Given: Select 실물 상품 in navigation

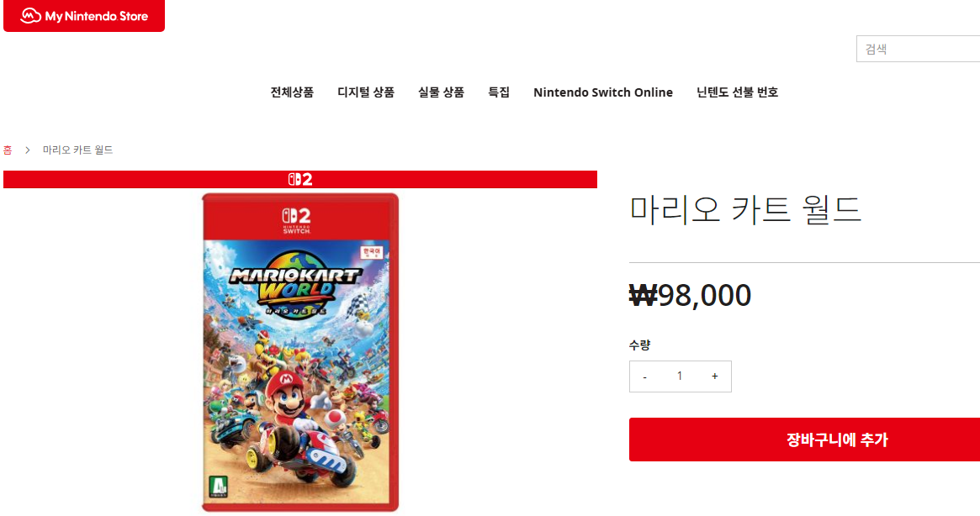Looking at the screenshot, I should click(x=441, y=92).
